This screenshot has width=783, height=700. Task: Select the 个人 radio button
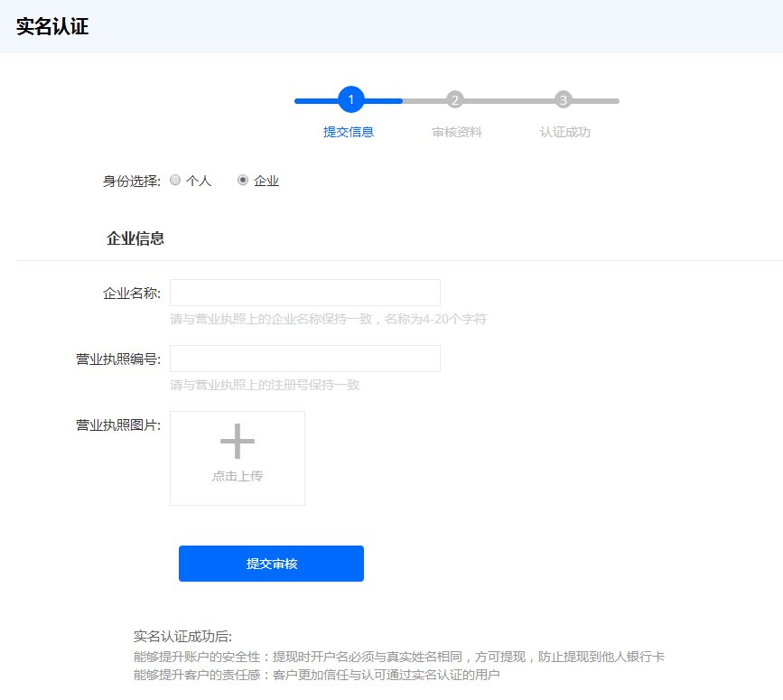click(x=175, y=180)
